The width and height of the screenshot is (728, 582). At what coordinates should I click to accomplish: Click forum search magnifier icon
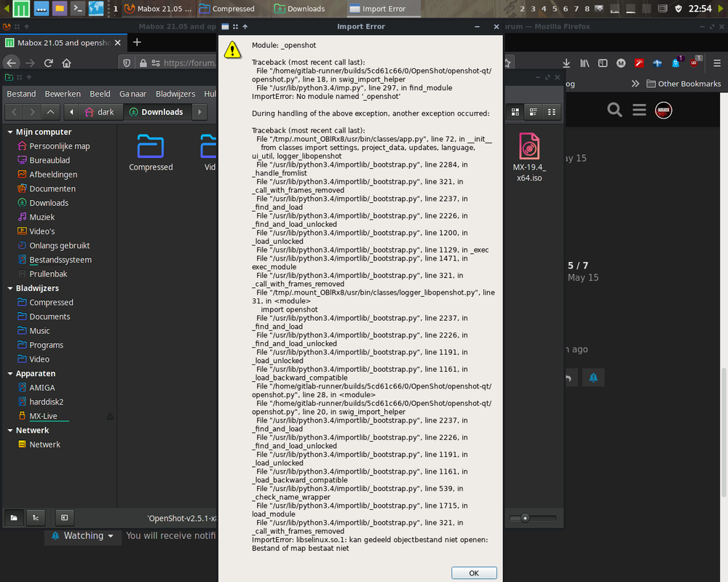[x=614, y=110]
